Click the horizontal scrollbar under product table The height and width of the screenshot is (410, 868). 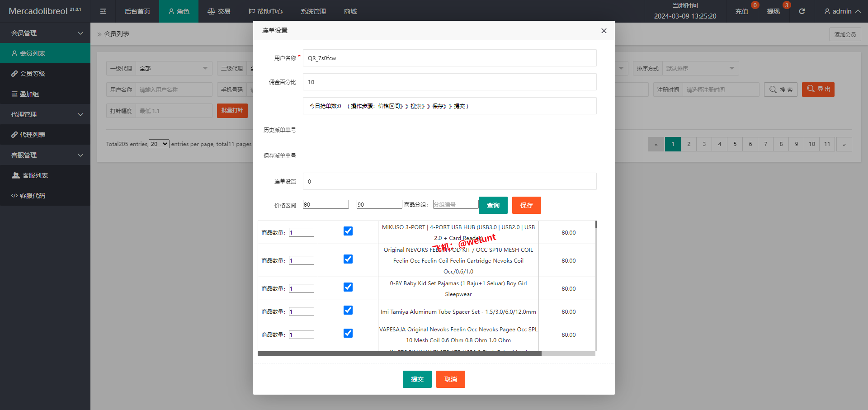coord(400,354)
